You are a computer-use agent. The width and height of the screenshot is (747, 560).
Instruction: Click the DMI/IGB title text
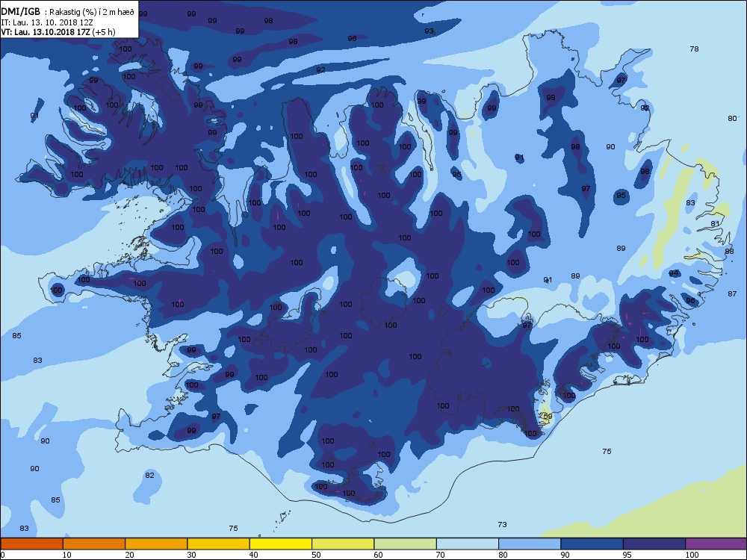pos(22,12)
